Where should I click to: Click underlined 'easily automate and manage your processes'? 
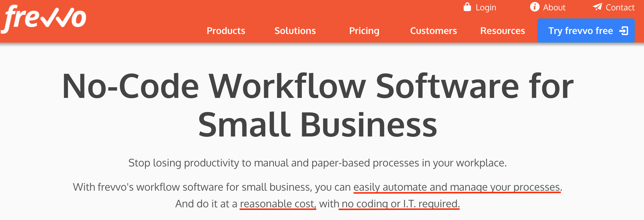click(x=457, y=187)
